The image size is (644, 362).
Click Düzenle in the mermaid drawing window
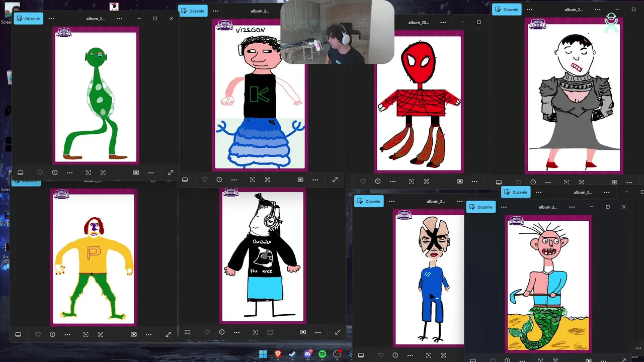click(481, 207)
